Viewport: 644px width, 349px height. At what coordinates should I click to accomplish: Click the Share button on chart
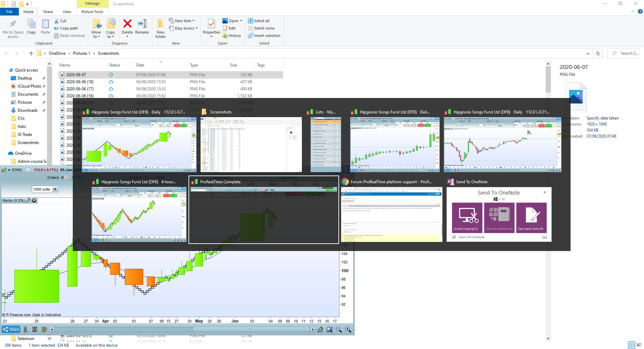11,330
